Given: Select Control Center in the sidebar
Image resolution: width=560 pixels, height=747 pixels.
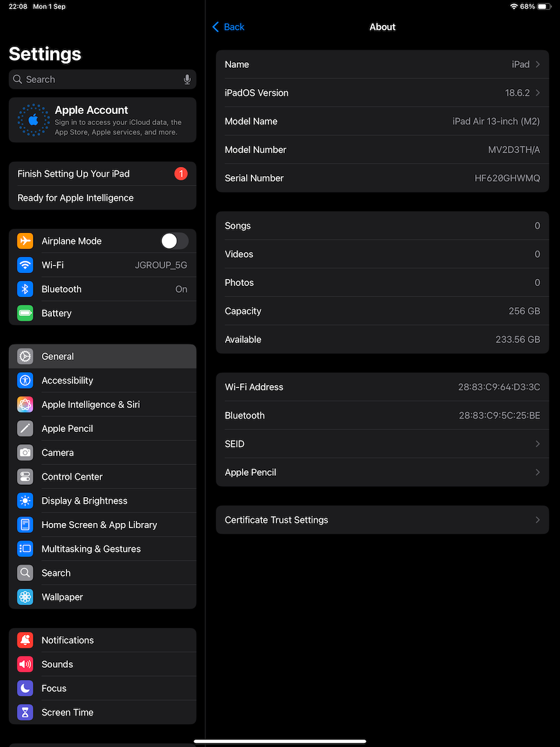Looking at the screenshot, I should pos(103,477).
